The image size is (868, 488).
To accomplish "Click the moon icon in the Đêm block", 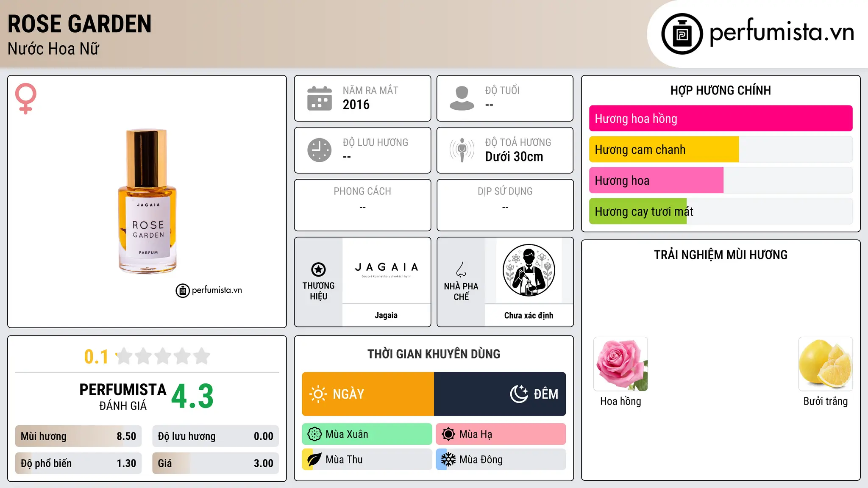I will [519, 394].
